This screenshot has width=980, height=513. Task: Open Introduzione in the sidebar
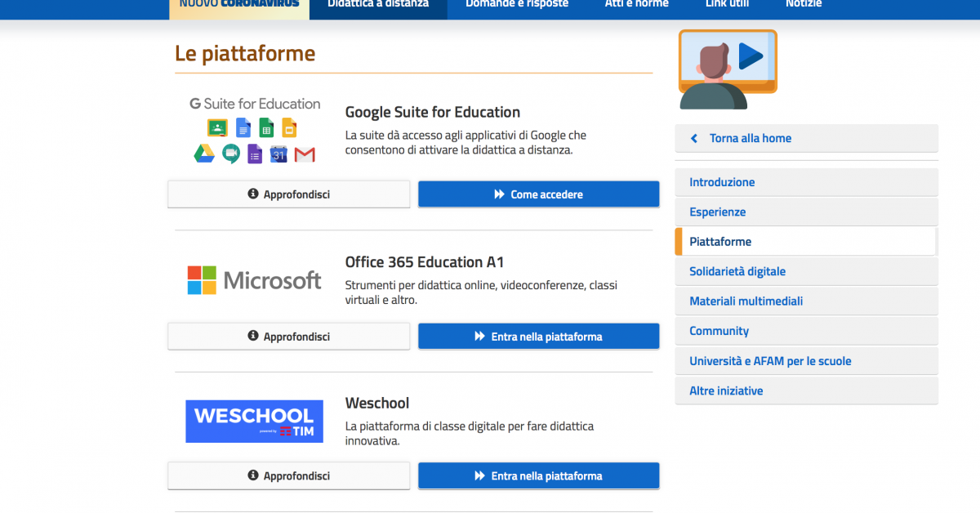click(x=807, y=182)
